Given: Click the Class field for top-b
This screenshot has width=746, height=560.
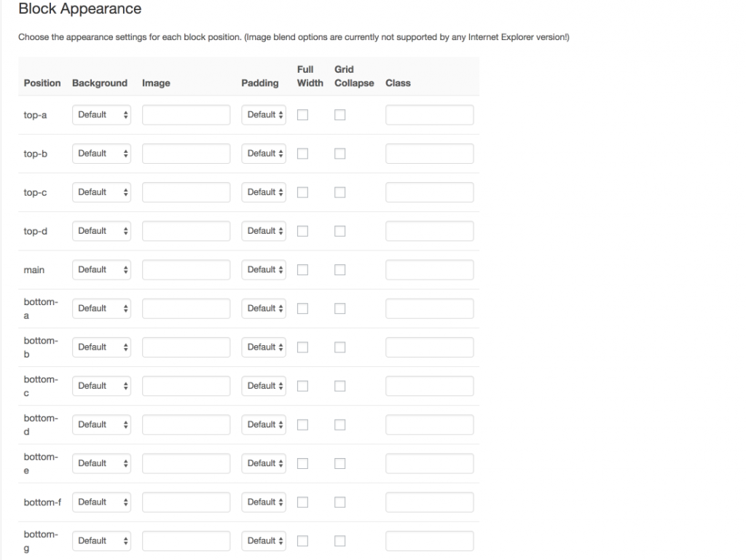Looking at the screenshot, I should click(429, 153).
